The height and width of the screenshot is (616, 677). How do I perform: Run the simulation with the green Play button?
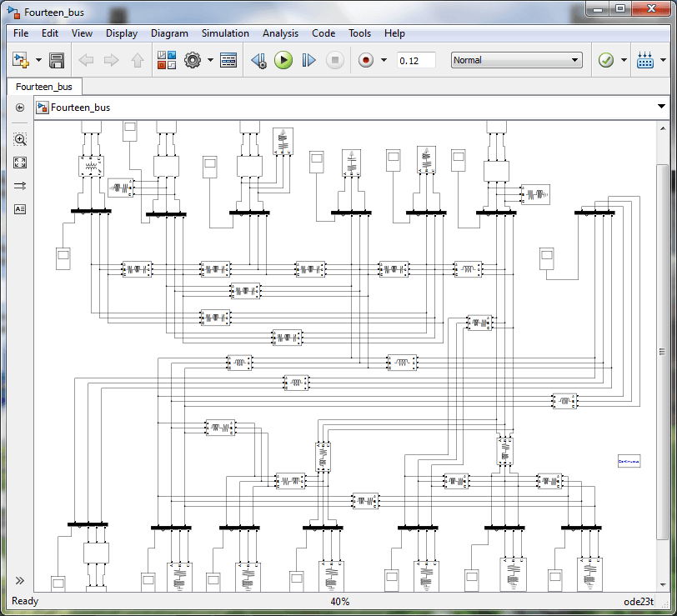pos(283,60)
